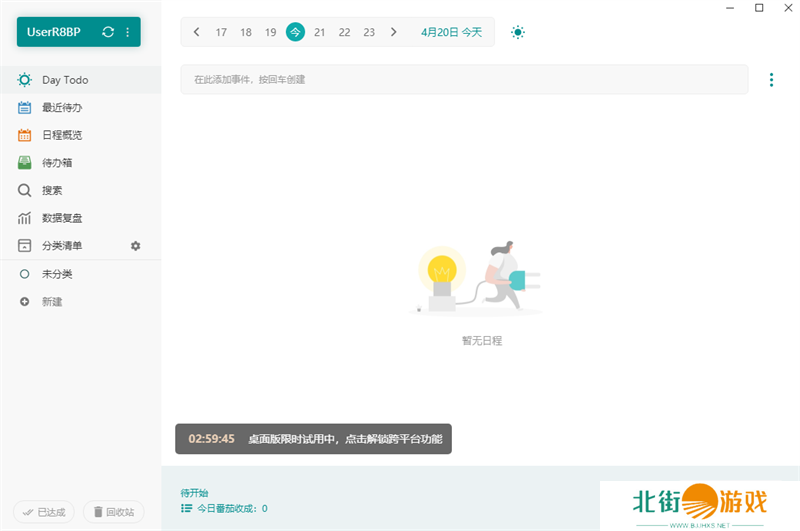Toggle the sun theme brightness icon
The height and width of the screenshot is (531, 800).
click(x=517, y=32)
